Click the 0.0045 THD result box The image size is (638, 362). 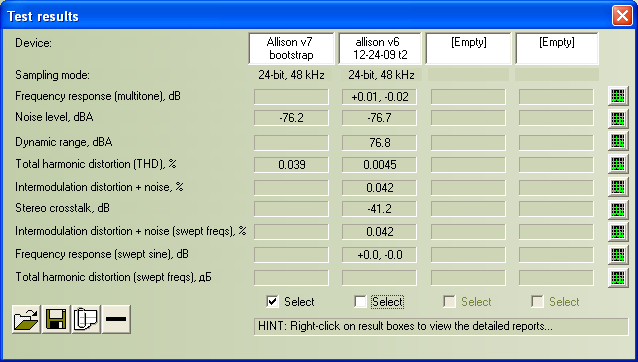[379, 165]
